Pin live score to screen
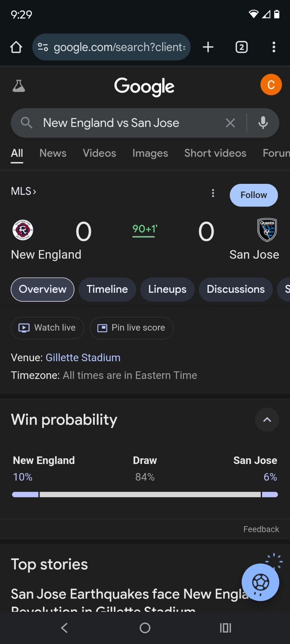This screenshot has width=290, height=644. tap(131, 328)
